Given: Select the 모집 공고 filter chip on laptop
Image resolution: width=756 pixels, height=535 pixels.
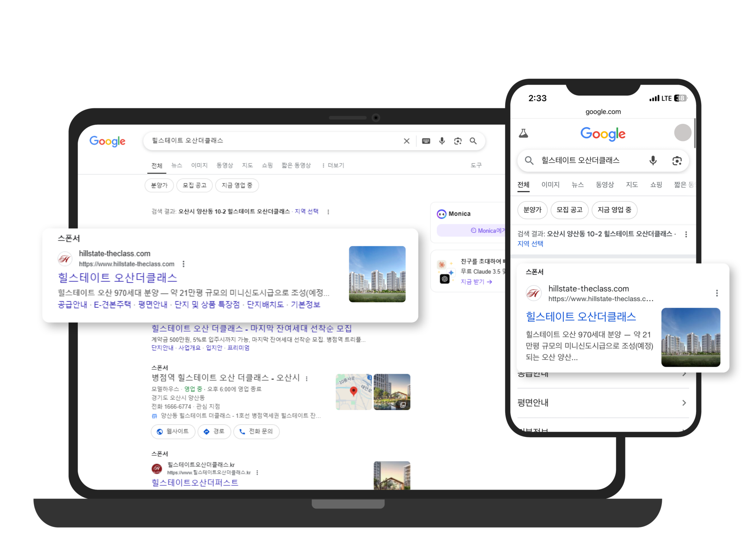Looking at the screenshot, I should pyautogui.click(x=195, y=185).
